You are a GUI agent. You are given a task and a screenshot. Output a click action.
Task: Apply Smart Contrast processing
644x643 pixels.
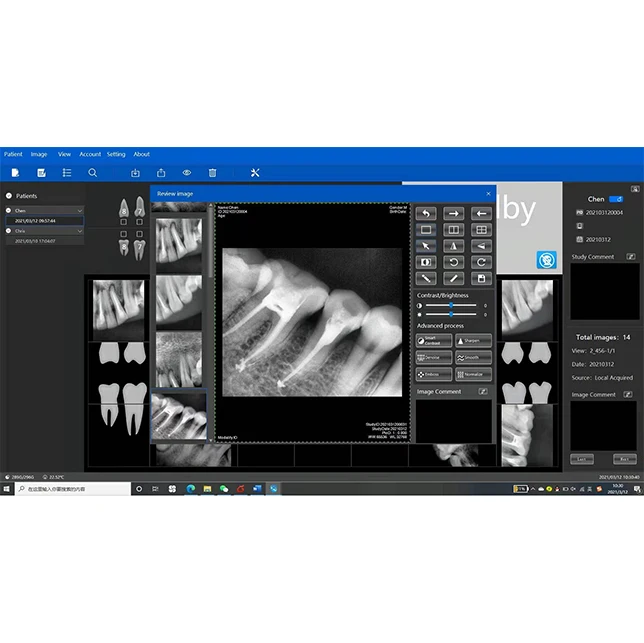(434, 341)
